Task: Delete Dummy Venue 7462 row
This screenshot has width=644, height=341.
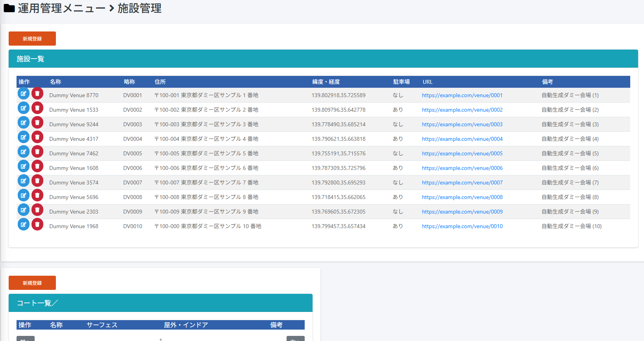Action: click(37, 152)
